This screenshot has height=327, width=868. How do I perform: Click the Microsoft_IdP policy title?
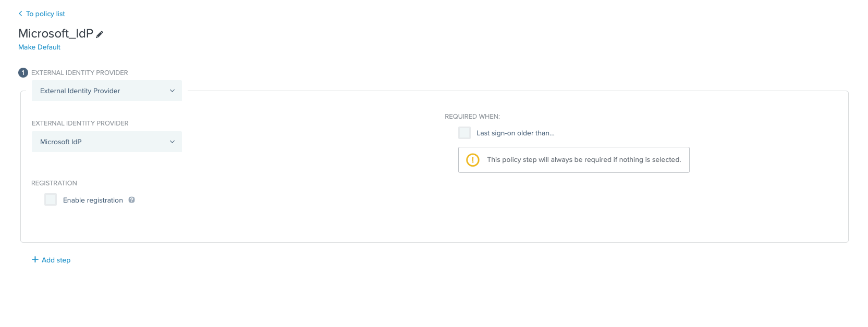click(55, 33)
